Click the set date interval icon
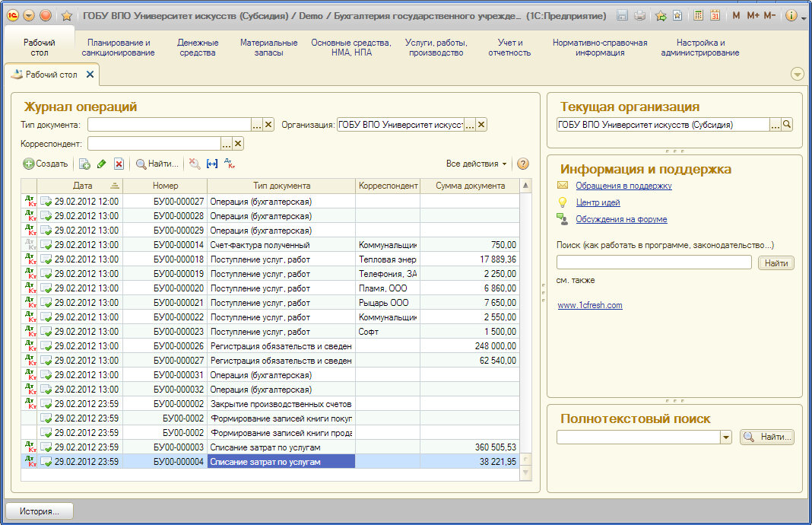812x525 pixels. (x=212, y=164)
